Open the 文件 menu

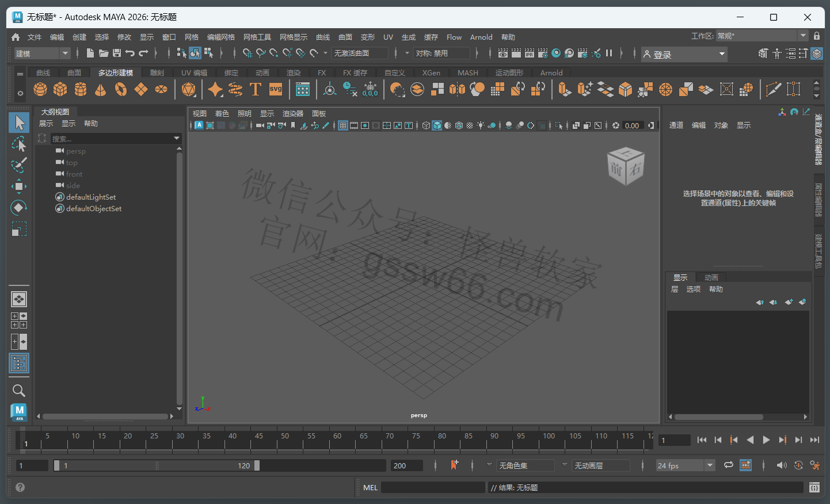click(x=35, y=37)
